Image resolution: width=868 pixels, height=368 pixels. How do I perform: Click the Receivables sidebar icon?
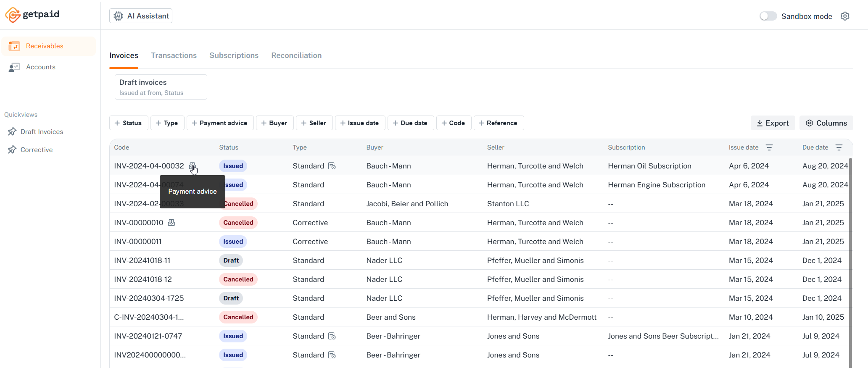[x=14, y=46]
